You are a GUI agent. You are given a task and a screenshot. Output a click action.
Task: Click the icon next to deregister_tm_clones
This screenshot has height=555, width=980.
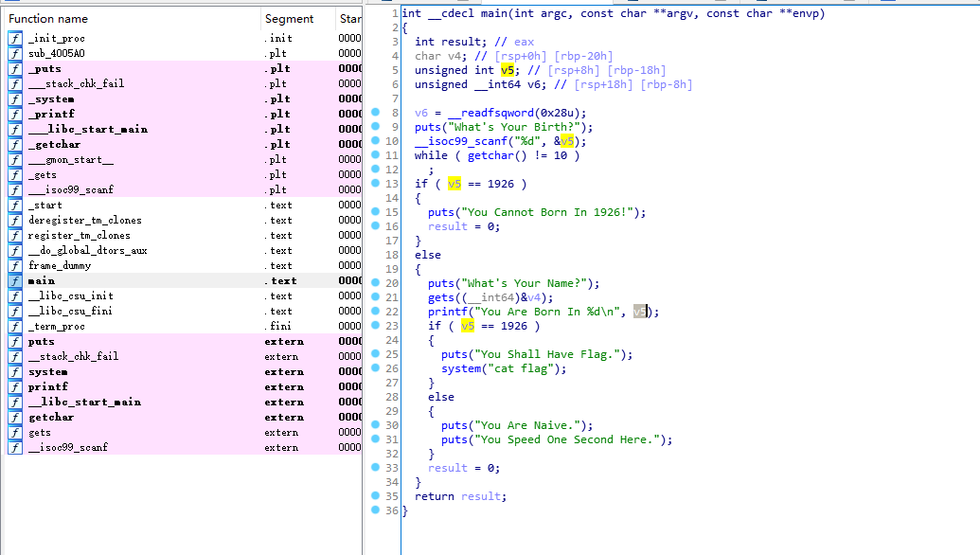coord(15,221)
